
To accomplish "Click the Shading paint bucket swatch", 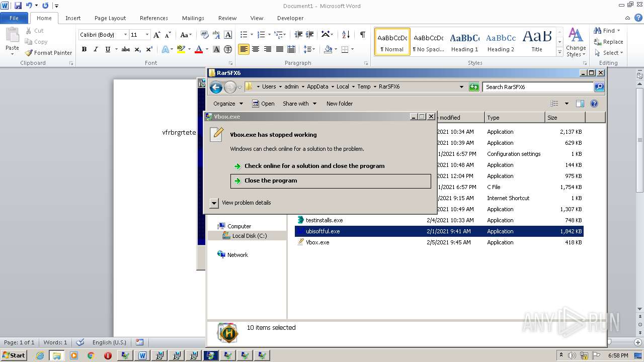I will click(328, 49).
